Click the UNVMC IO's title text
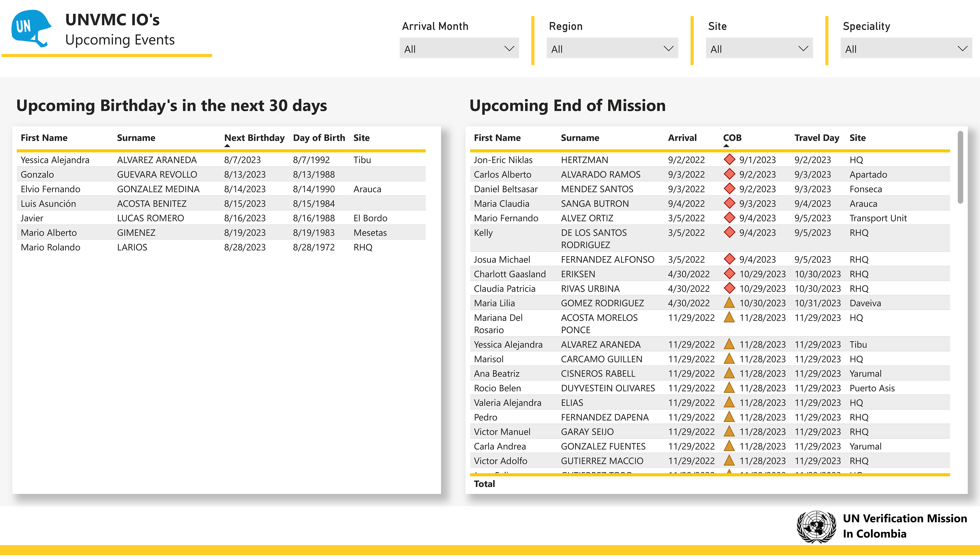This screenshot has height=559, width=980. coord(112,20)
